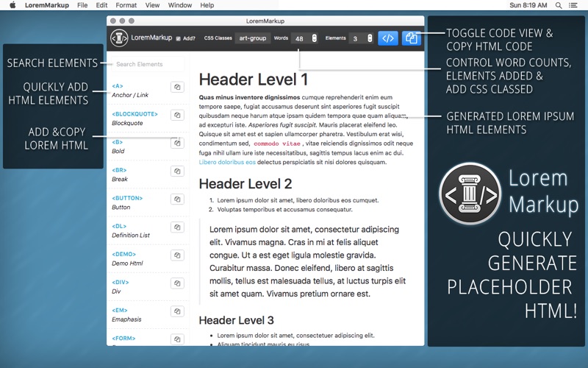Screen dimensions: 588x368
Task: Copy HTML code with the blue copy button
Action: pos(412,38)
